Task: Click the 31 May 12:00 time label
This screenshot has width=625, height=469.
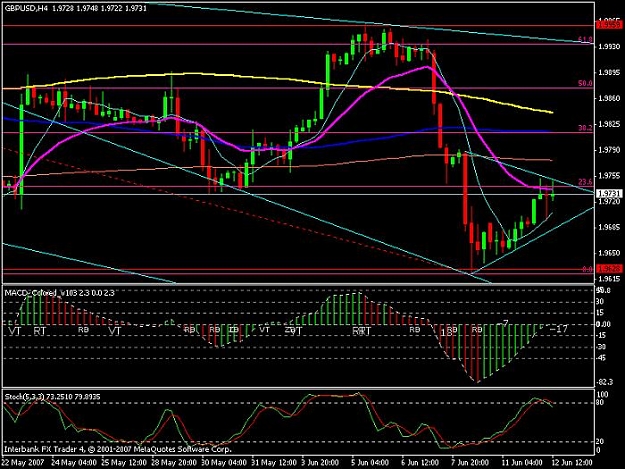Action: pos(274,463)
